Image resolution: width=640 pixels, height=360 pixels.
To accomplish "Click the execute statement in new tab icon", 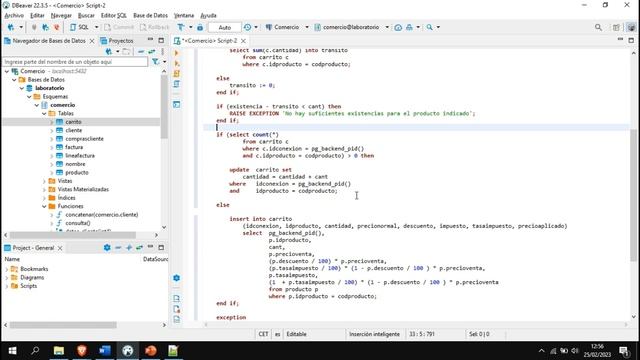I will pyautogui.click(x=176, y=63).
